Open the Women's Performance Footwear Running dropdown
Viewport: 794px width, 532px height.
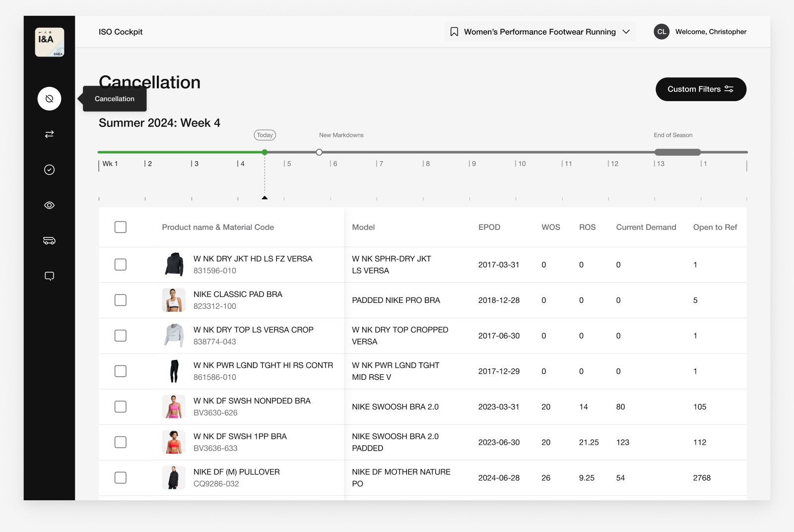click(540, 32)
